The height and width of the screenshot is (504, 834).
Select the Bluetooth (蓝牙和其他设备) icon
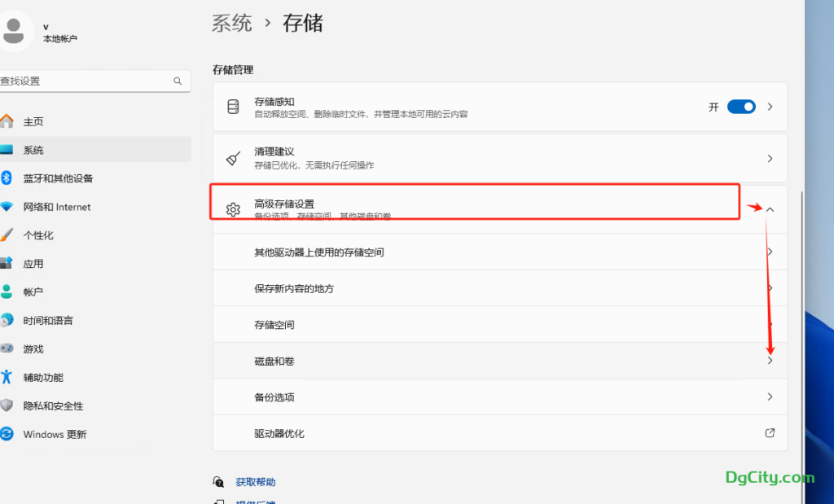point(6,178)
